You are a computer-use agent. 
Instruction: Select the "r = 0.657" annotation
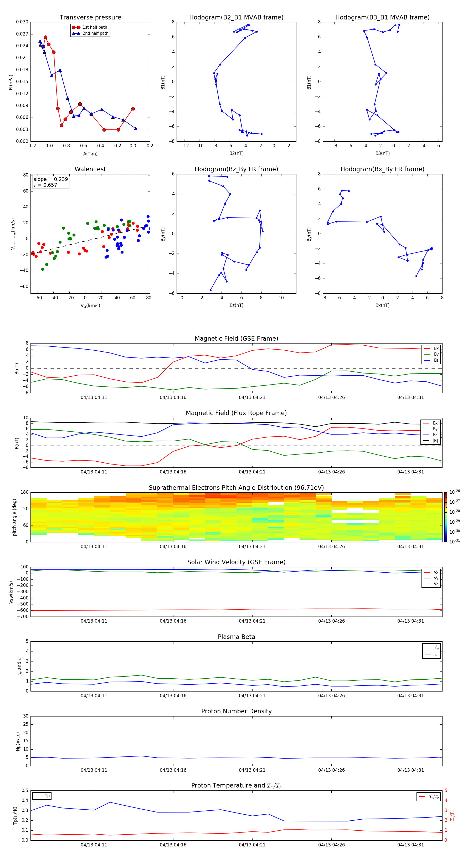click(x=45, y=185)
